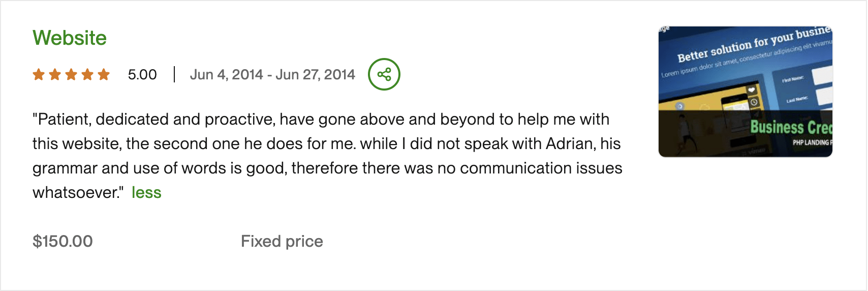Click the $150.00 price amount
Image resolution: width=868 pixels, height=291 pixels.
click(63, 241)
